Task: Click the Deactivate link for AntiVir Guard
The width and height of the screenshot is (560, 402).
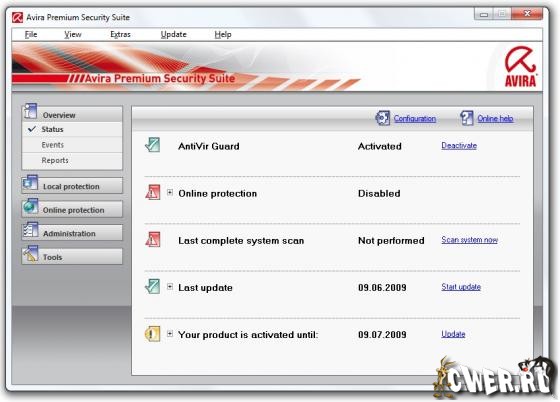Action: click(459, 146)
